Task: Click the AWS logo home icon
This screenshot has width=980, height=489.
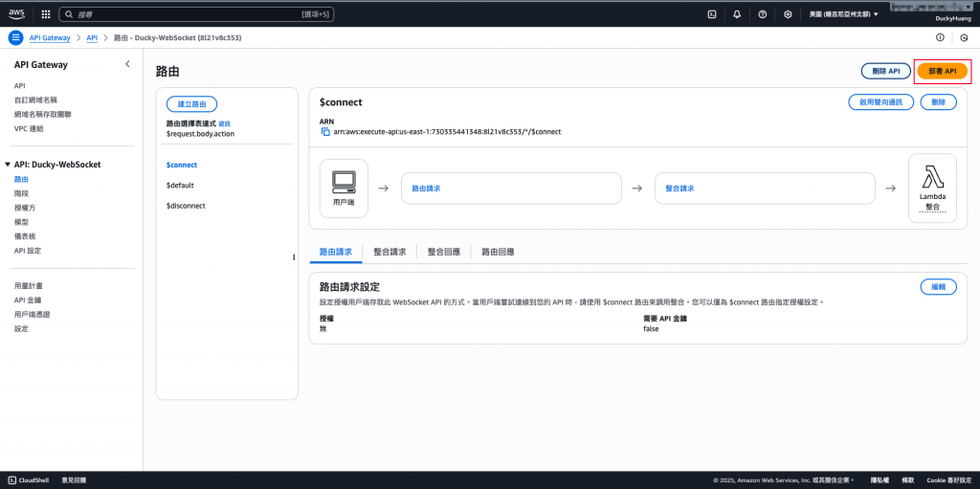Action: pyautogui.click(x=16, y=13)
